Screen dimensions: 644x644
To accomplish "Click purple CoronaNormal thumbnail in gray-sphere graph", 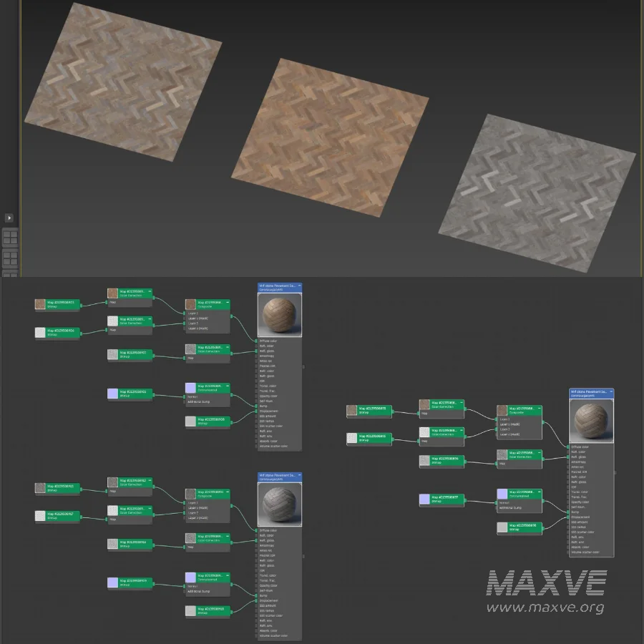I will click(190, 577).
